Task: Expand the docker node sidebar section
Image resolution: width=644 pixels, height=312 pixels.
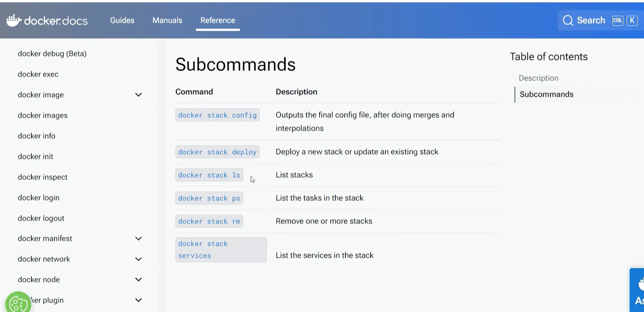Action: [x=138, y=280]
